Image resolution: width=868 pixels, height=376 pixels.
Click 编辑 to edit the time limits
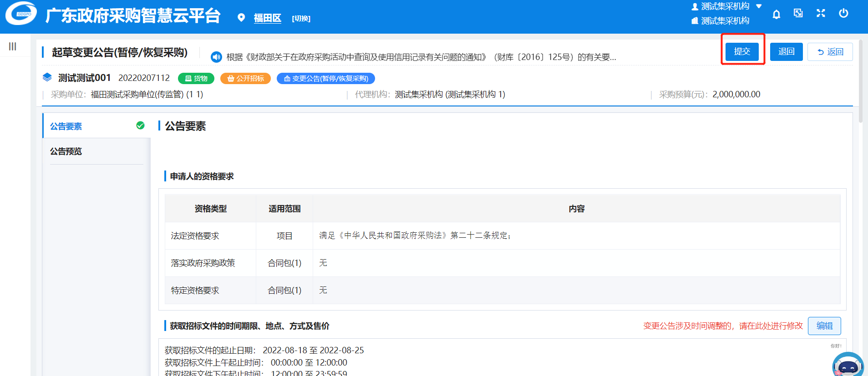[x=824, y=326]
